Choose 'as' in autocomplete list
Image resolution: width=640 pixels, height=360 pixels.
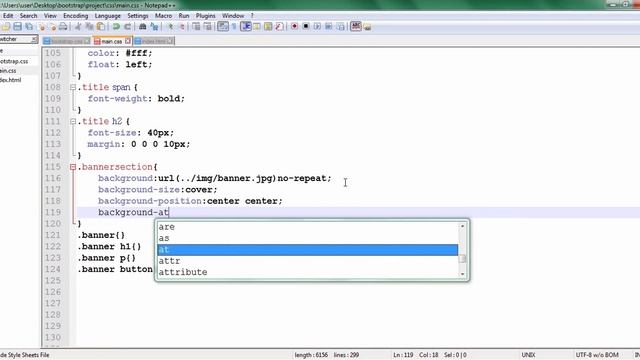(308, 238)
